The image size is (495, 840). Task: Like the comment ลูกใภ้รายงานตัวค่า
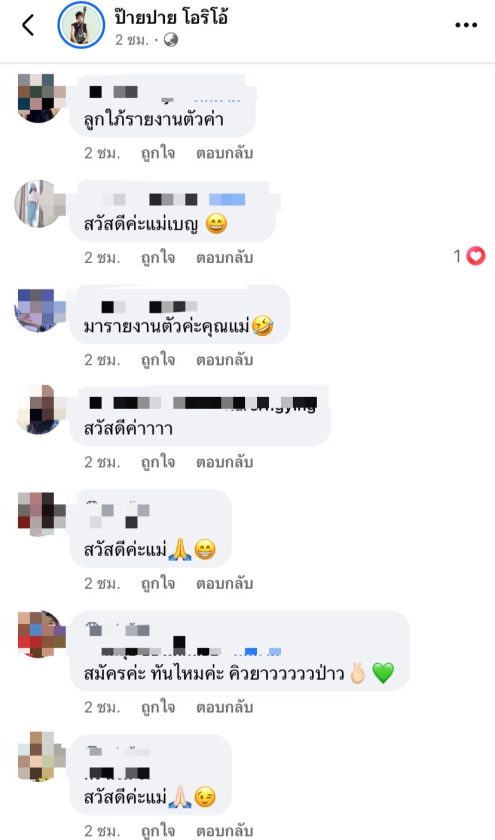pos(158,153)
